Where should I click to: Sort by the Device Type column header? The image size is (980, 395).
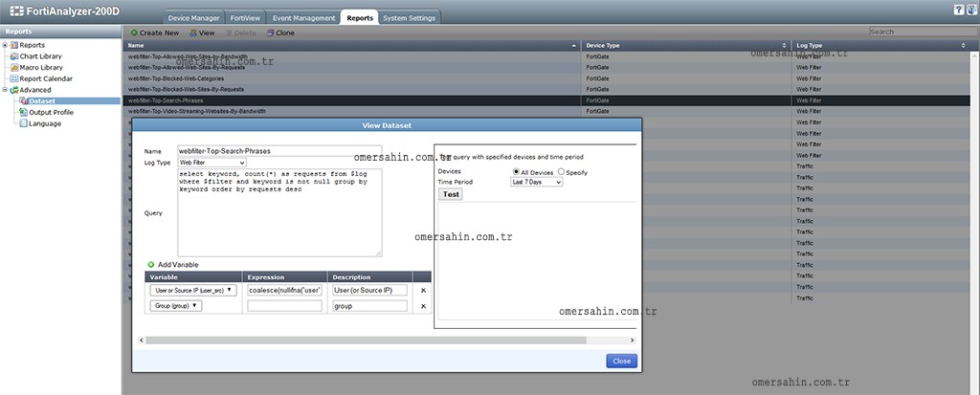click(685, 46)
